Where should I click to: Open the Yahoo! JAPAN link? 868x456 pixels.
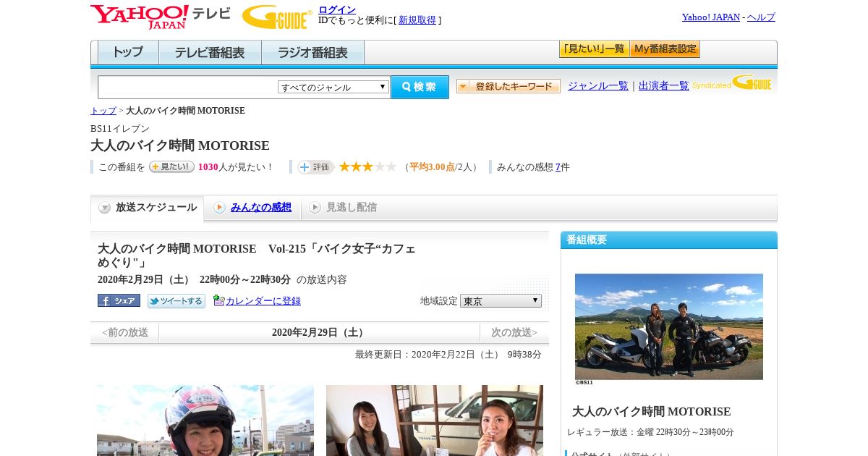pyautogui.click(x=711, y=17)
